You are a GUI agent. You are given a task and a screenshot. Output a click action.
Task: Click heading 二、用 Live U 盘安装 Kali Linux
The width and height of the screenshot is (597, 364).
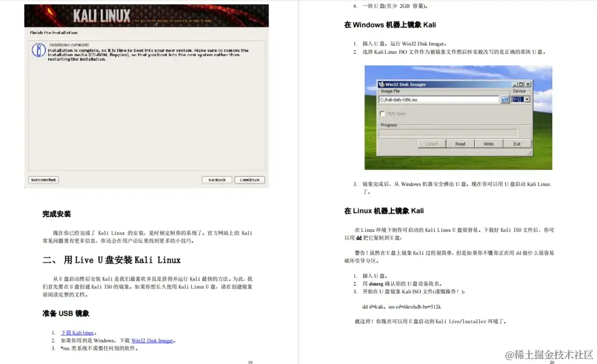[112, 260]
